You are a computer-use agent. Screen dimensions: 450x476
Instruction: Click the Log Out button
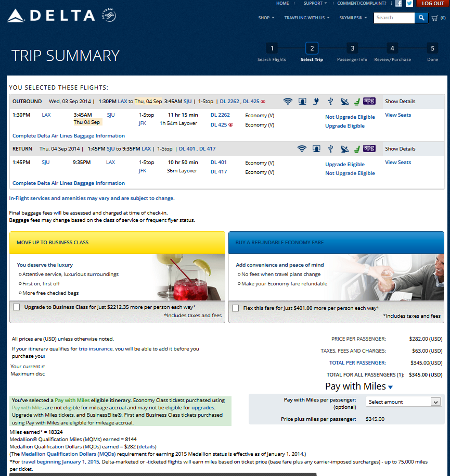coord(433,3)
